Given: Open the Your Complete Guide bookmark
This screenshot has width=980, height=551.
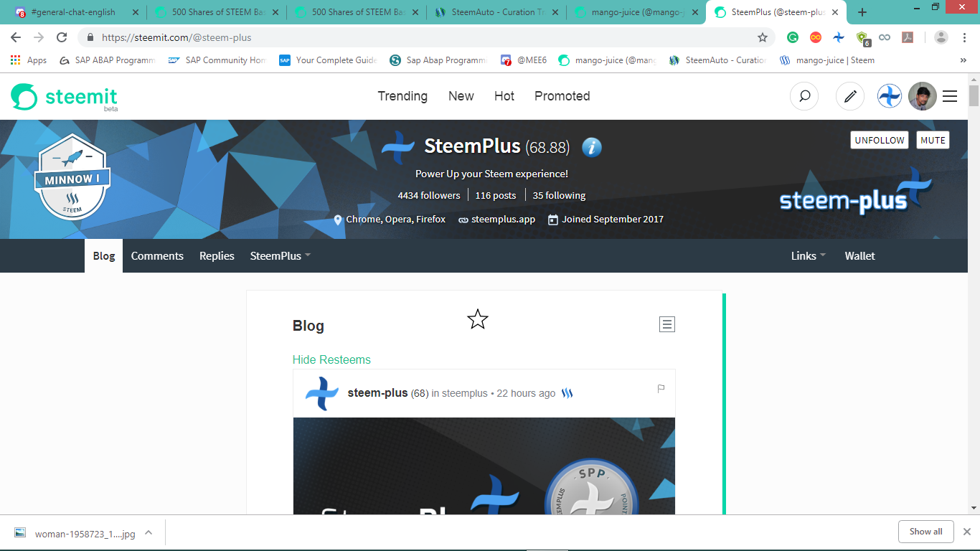Looking at the screenshot, I should (328, 60).
